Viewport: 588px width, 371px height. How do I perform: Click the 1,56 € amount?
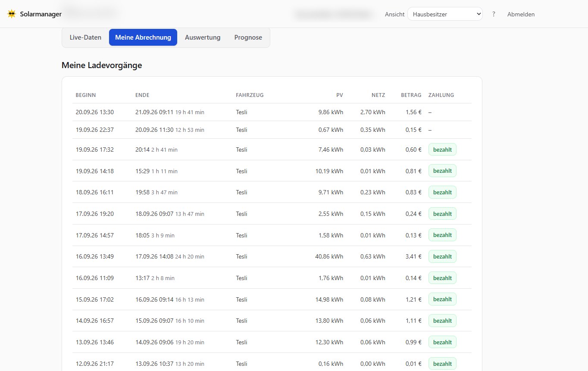(x=413, y=112)
